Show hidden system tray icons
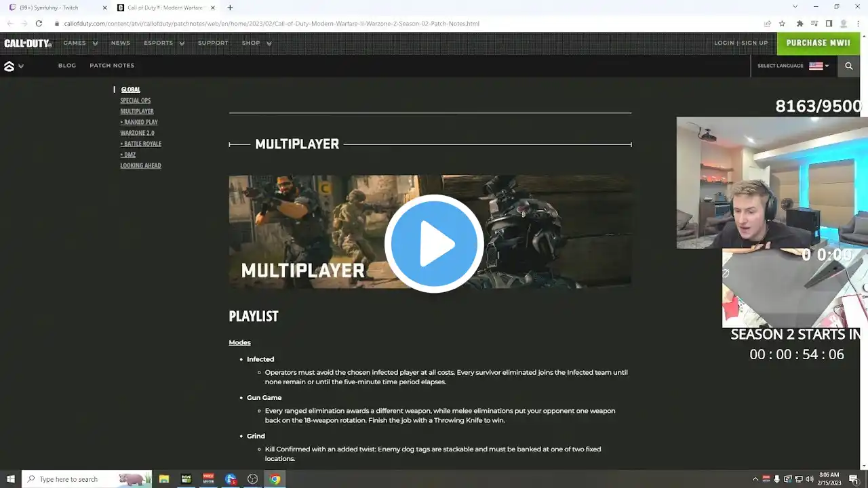 click(755, 479)
